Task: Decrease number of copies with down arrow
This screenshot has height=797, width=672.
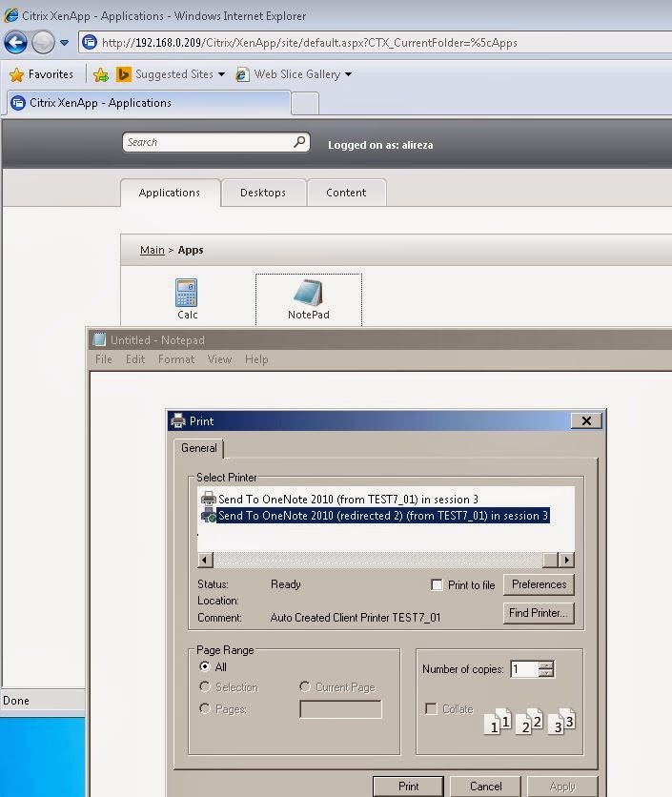Action: 546,673
